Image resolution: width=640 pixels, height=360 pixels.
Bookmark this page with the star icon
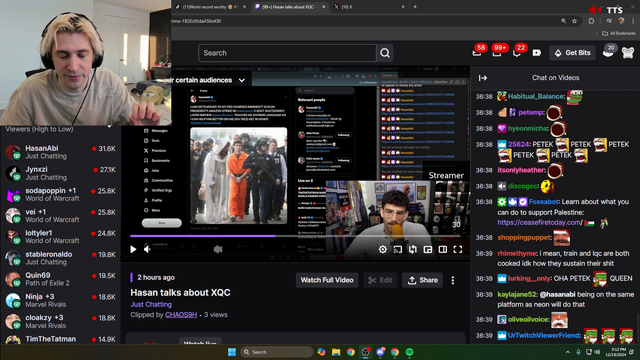click(575, 21)
